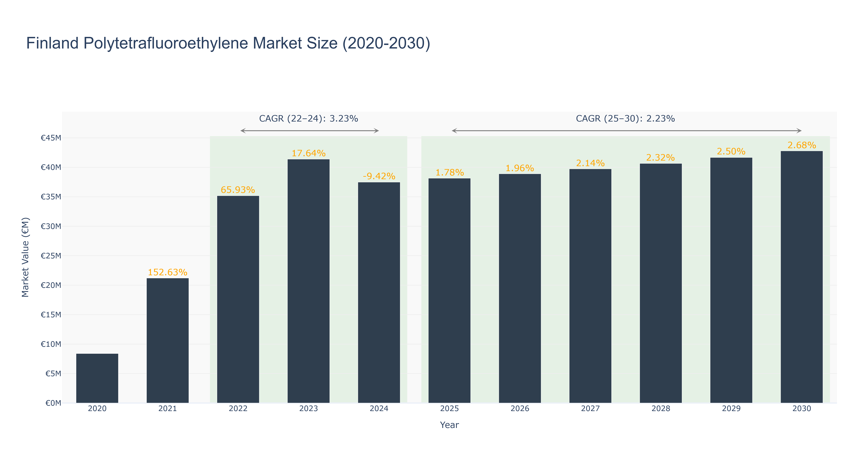Click the €30M y-axis tick label
The image size is (868, 465).
[51, 226]
